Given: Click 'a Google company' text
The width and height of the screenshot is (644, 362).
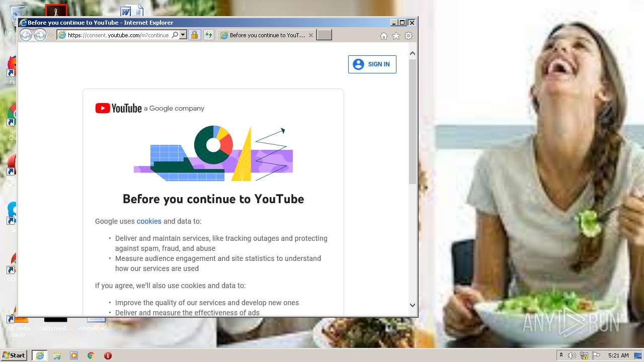Looking at the screenshot, I should click(174, 109).
